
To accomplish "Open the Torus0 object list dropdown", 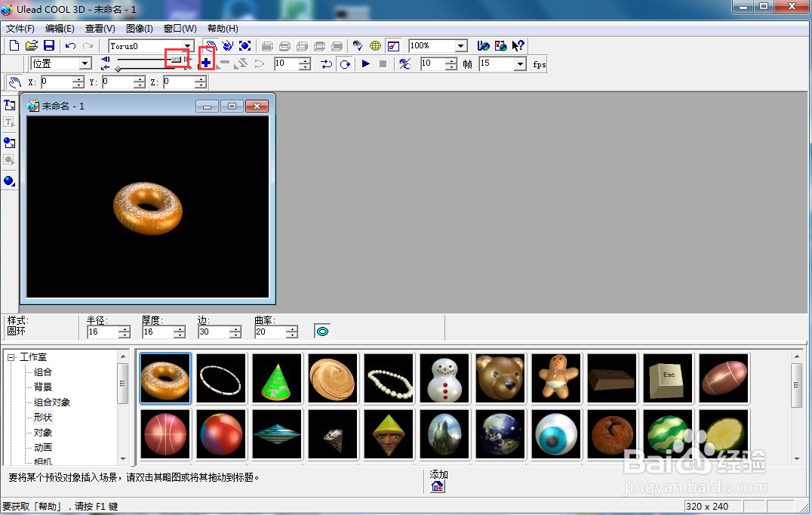I will pyautogui.click(x=187, y=46).
